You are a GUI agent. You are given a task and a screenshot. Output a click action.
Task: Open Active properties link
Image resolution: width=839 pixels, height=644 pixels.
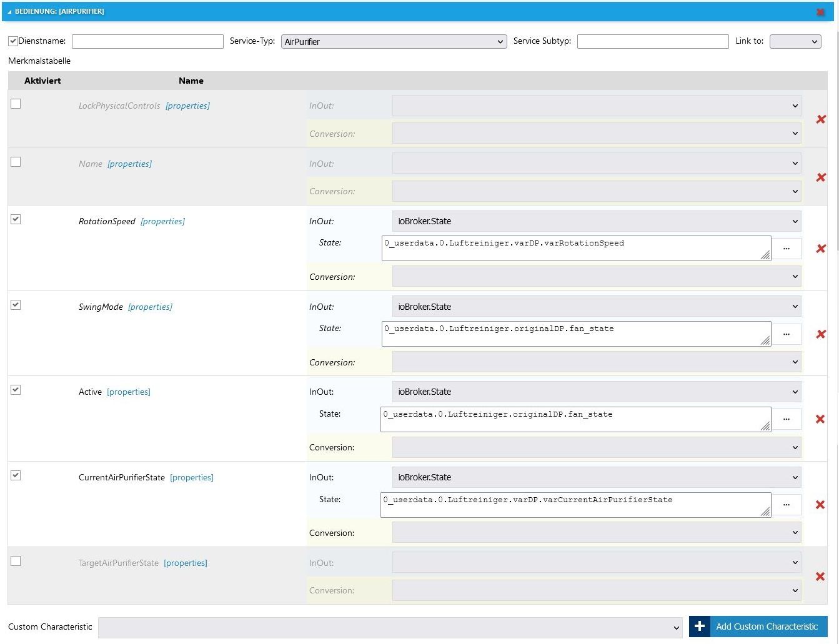[129, 392]
